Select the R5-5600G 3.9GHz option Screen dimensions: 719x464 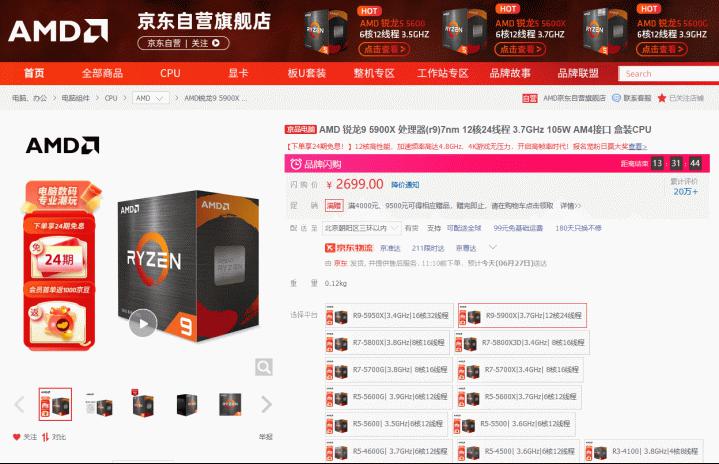388,397
